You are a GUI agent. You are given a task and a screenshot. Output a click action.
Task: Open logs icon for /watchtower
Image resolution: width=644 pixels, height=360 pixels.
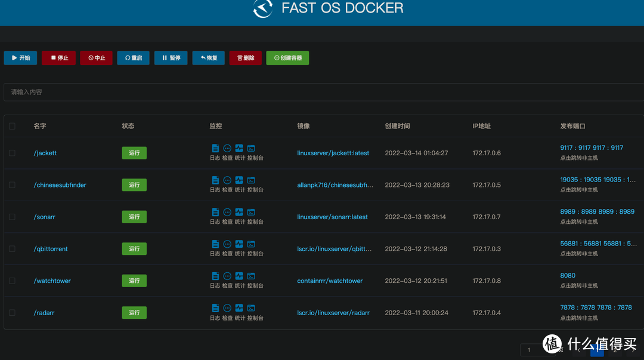215,276
